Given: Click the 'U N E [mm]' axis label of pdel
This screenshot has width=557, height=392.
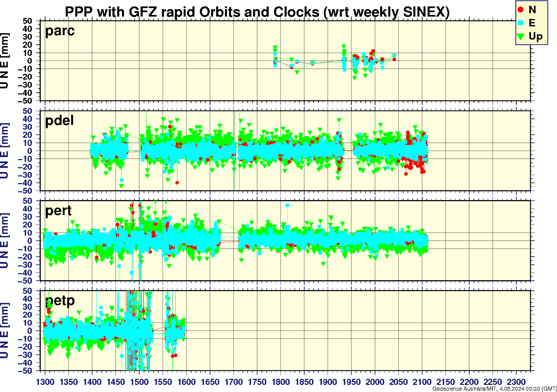Looking at the screenshot, I should point(4,151).
